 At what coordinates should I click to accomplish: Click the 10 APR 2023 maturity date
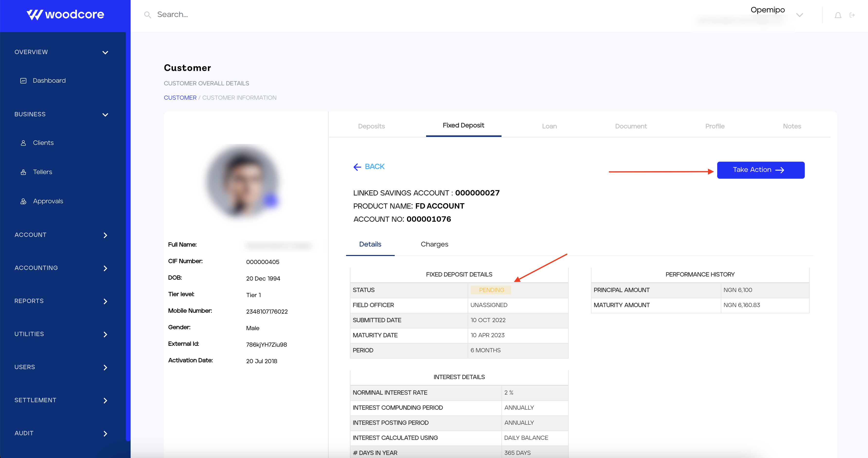tap(487, 335)
